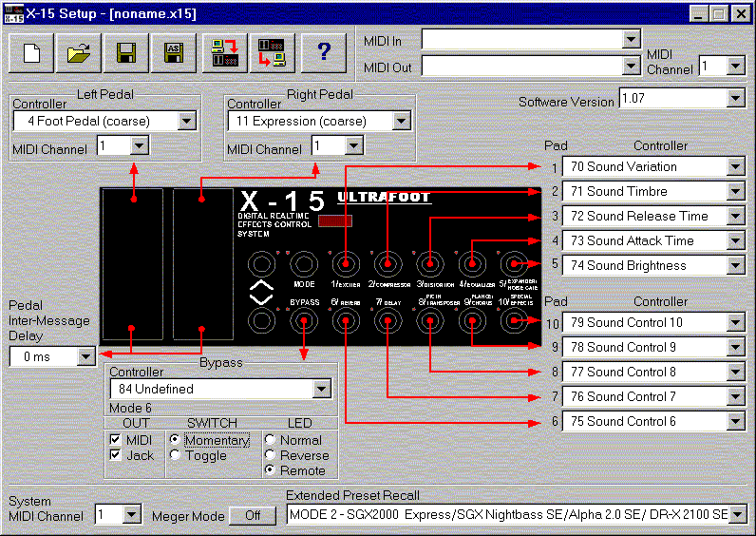Open System MIDI Channel dropdown
Image resolution: width=756 pixels, height=536 pixels.
131,515
